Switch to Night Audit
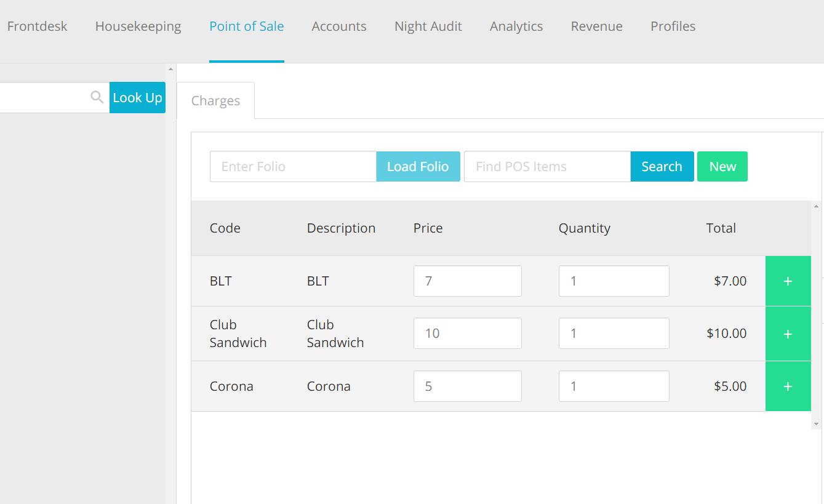The image size is (824, 504). 428,26
